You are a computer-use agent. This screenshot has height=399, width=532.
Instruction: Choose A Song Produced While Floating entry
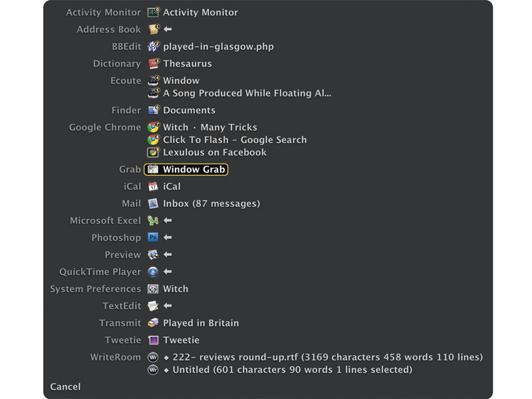247,93
